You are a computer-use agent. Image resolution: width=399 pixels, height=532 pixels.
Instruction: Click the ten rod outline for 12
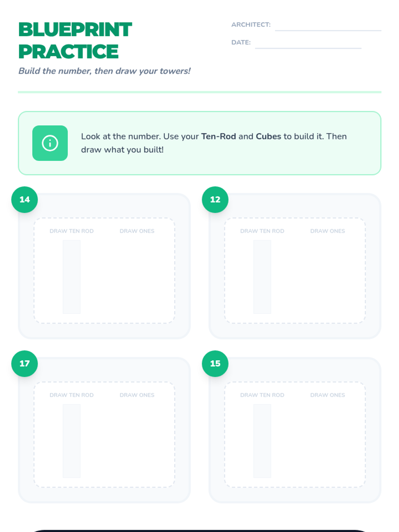click(262, 277)
